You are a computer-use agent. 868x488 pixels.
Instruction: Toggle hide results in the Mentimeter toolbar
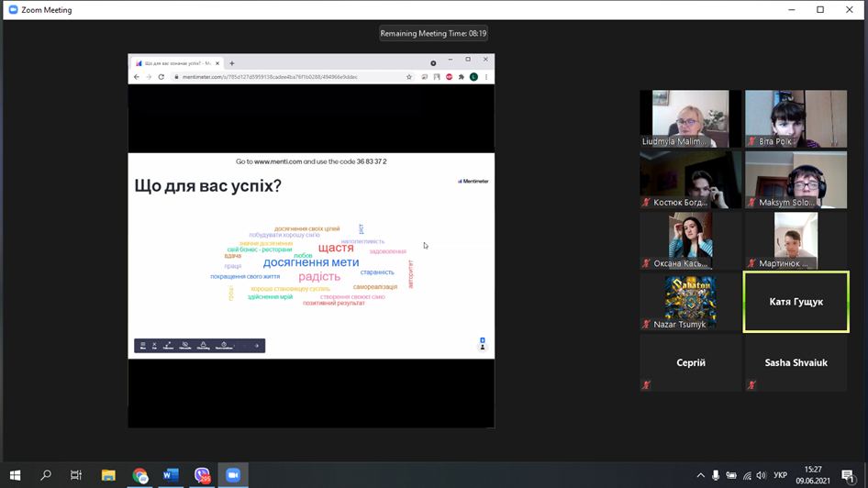click(184, 346)
